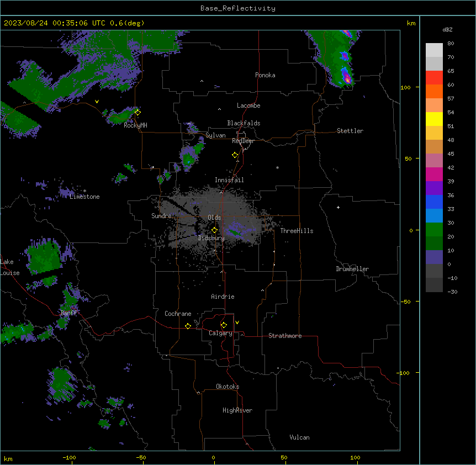476x465 pixels.
Task: Click the Sundre city label
Action: (x=161, y=216)
